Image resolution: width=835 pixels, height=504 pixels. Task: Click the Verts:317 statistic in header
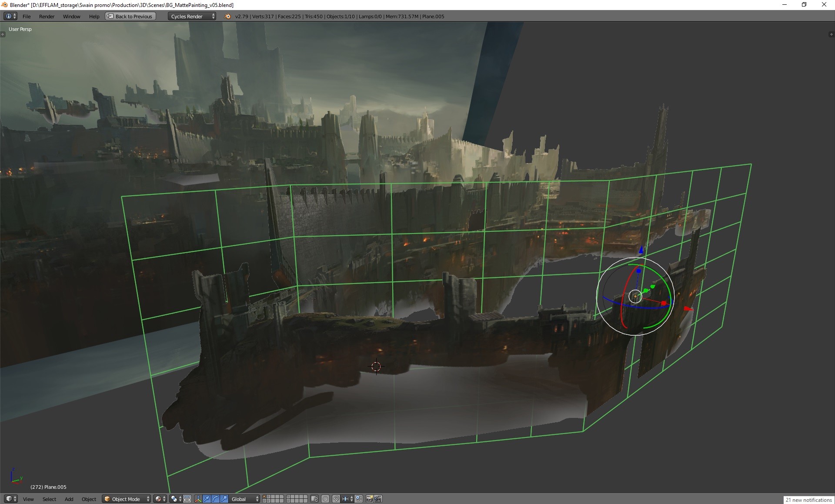pyautogui.click(x=263, y=17)
